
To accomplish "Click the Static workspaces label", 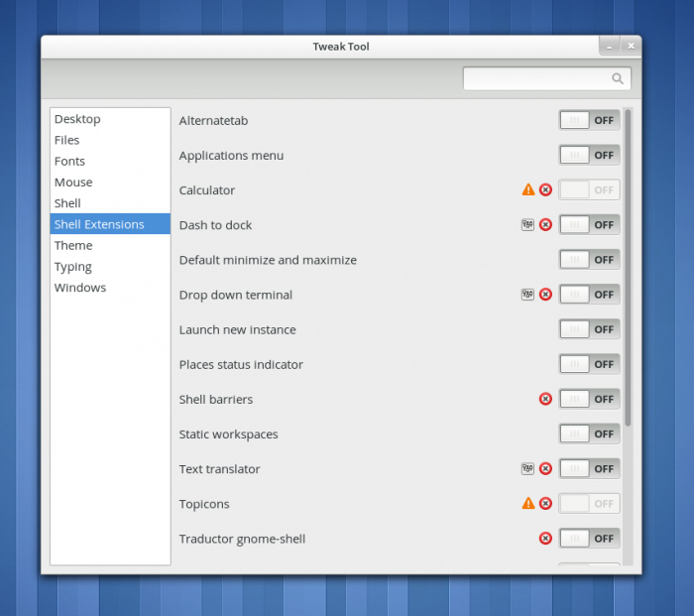I will coord(228,434).
